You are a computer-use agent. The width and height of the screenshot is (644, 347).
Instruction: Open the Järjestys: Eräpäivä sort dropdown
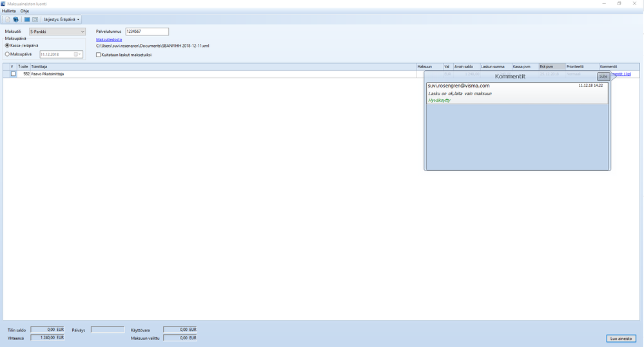tap(62, 19)
